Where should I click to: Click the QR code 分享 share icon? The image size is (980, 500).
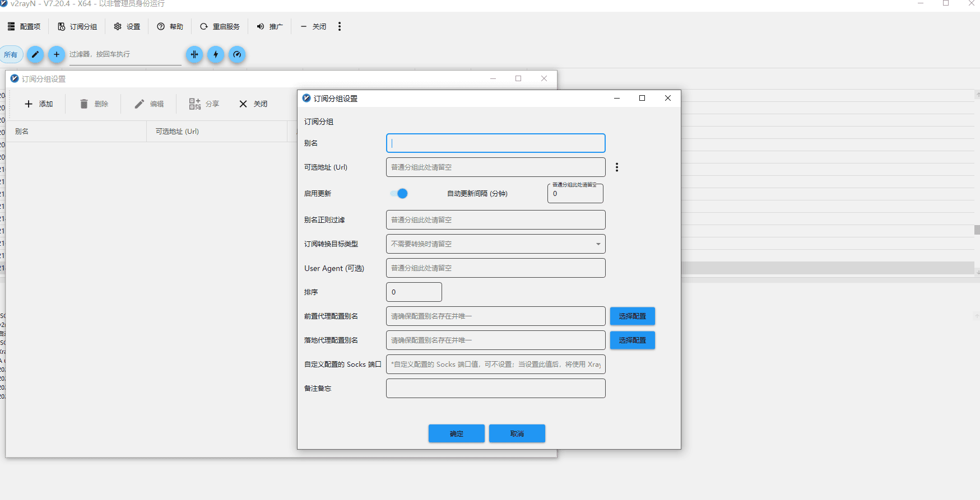tap(194, 104)
